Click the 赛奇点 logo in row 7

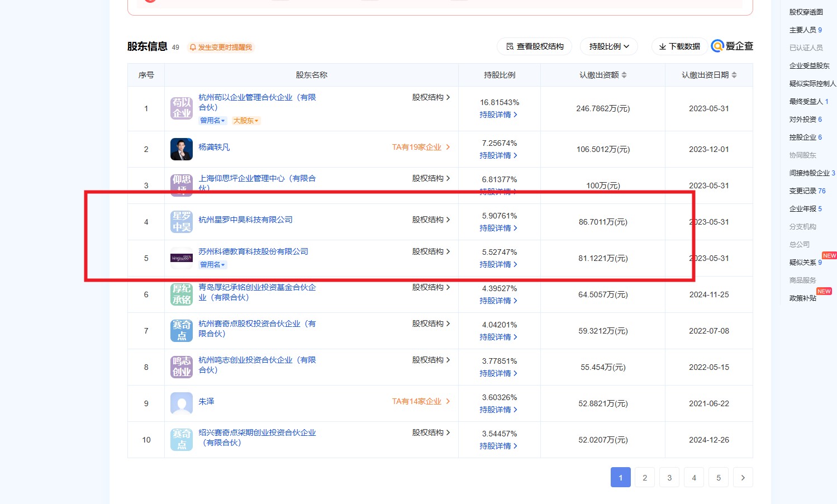pos(182,331)
